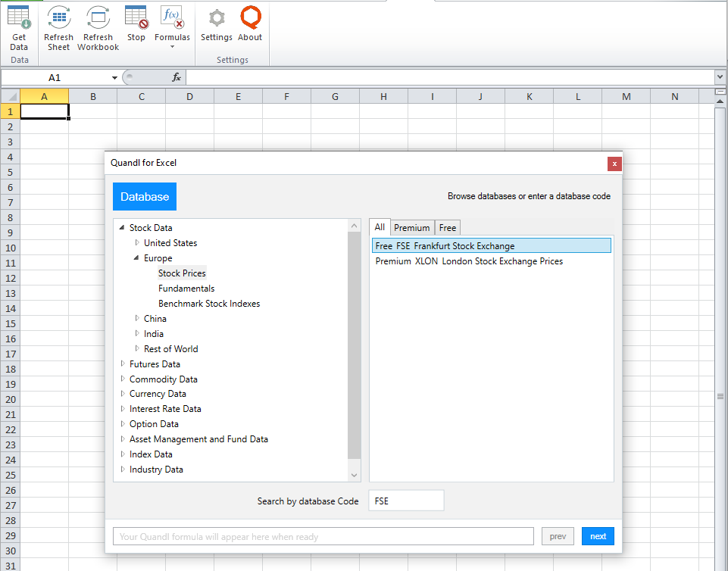Click the prev button

point(558,537)
